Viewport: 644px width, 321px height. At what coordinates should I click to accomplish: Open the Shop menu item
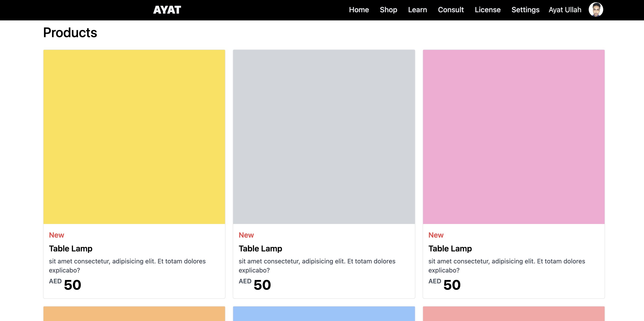(388, 10)
